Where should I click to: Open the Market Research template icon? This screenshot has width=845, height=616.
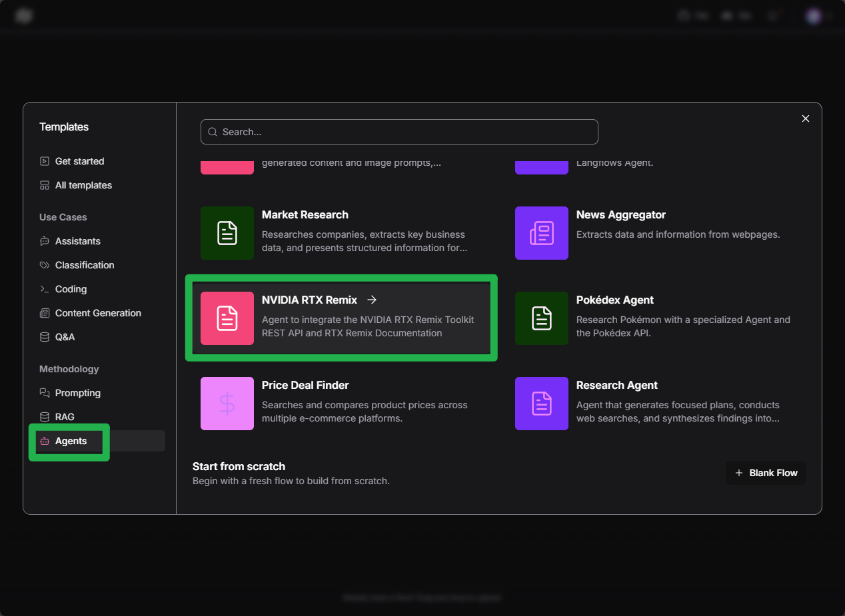(x=227, y=233)
